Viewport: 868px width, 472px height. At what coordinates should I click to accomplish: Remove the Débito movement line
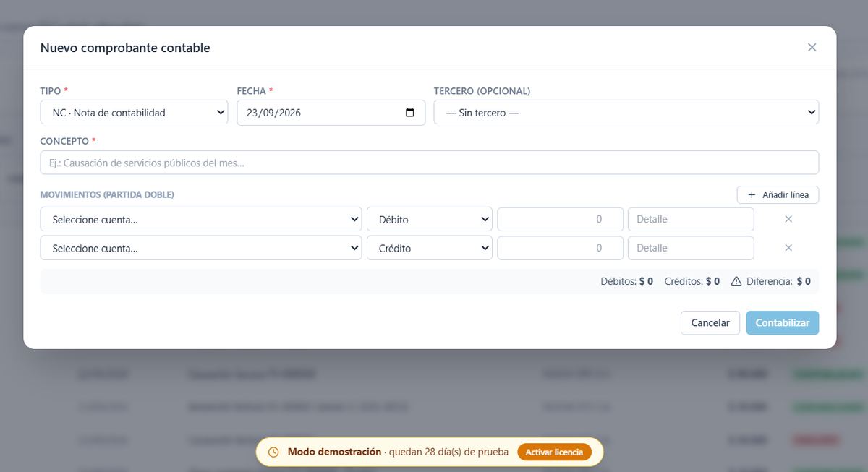coord(788,219)
